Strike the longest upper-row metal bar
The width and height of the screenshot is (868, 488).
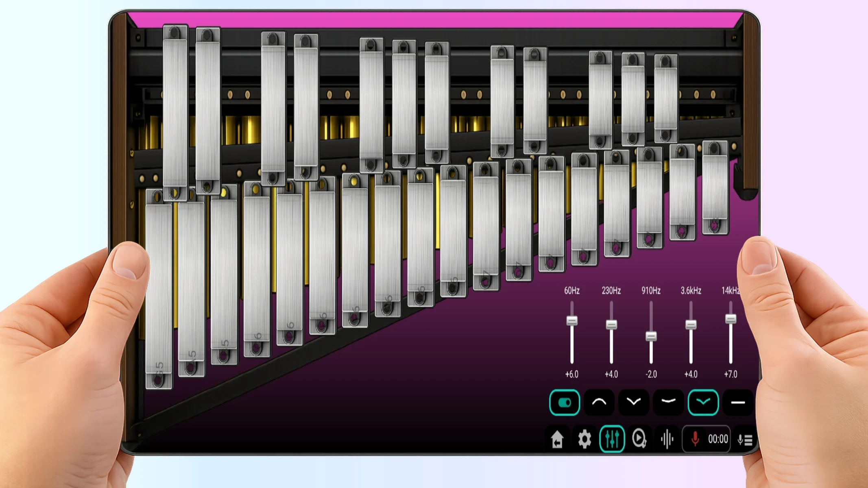(175, 112)
